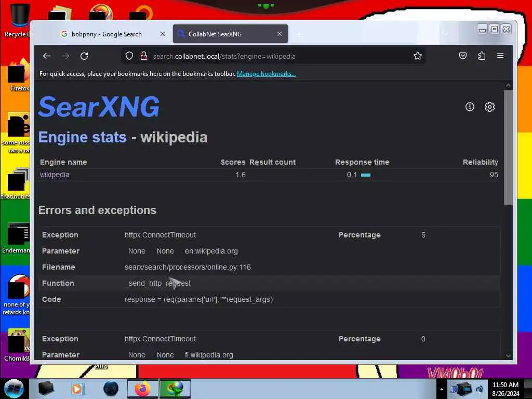This screenshot has width=532, height=399.
Task: Select the Firefox desktop shortcut
Action: point(20,75)
